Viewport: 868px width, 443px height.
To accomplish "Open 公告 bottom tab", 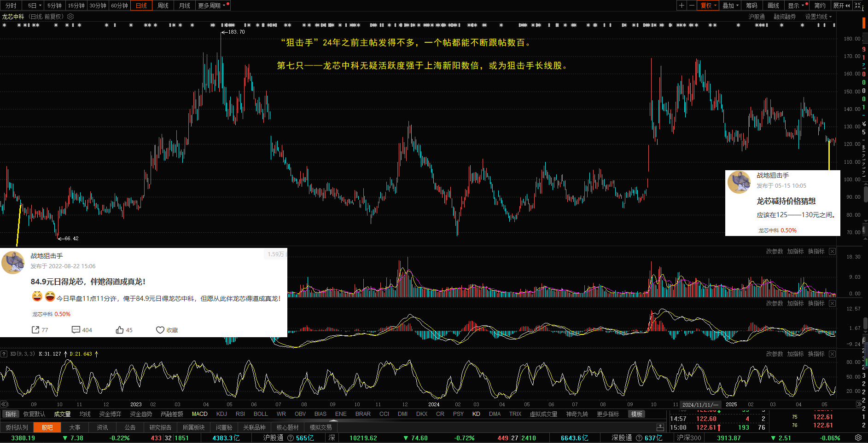I will point(130,427).
